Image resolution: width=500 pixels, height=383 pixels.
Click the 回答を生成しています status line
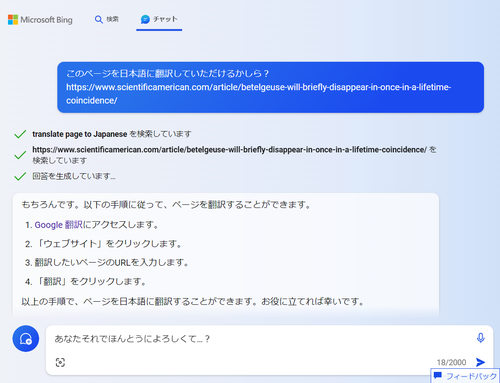point(74,176)
